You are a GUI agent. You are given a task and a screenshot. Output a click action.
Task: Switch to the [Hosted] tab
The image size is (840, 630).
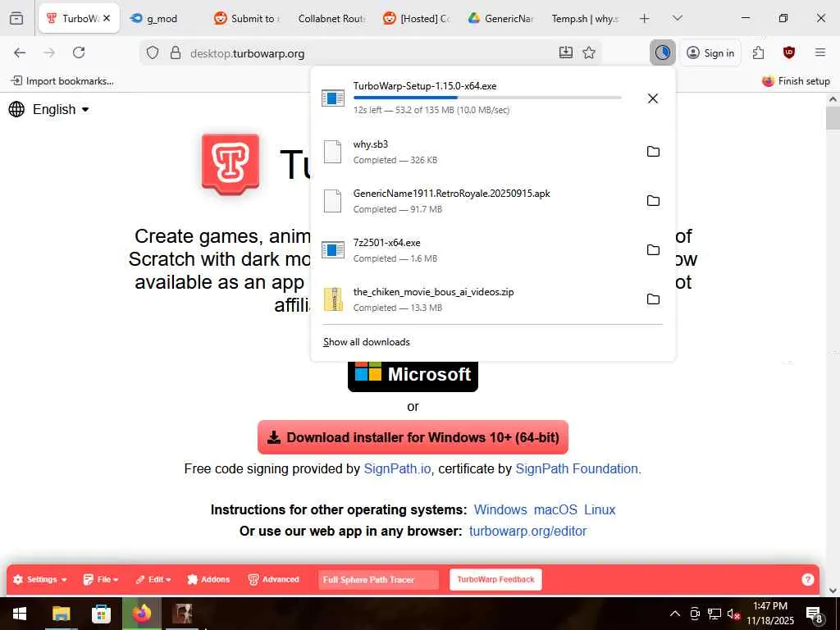click(417, 18)
